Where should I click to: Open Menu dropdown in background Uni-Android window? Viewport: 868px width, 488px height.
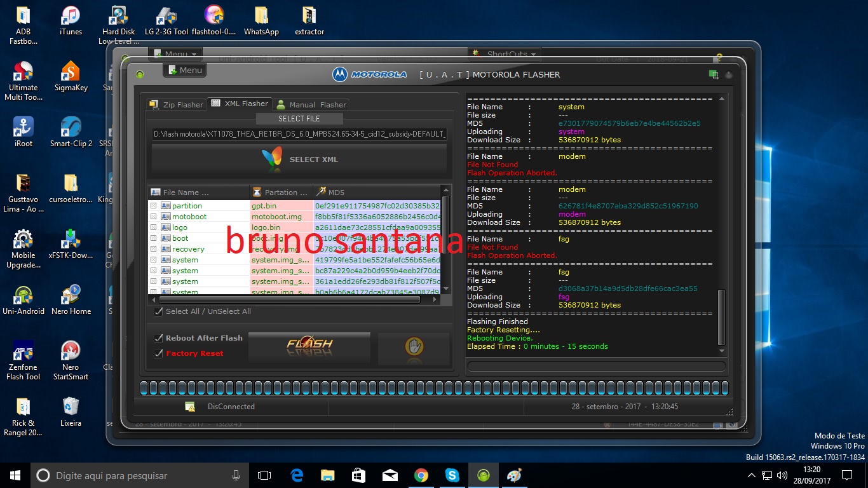pos(176,53)
